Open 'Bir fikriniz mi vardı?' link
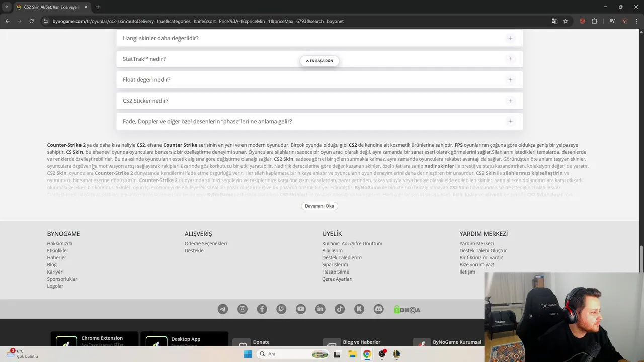 [481, 257]
